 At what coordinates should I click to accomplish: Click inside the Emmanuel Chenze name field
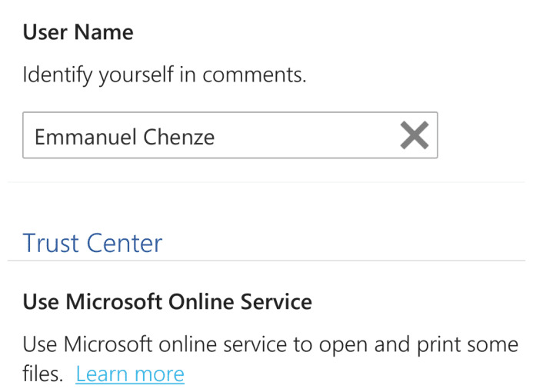pos(230,135)
